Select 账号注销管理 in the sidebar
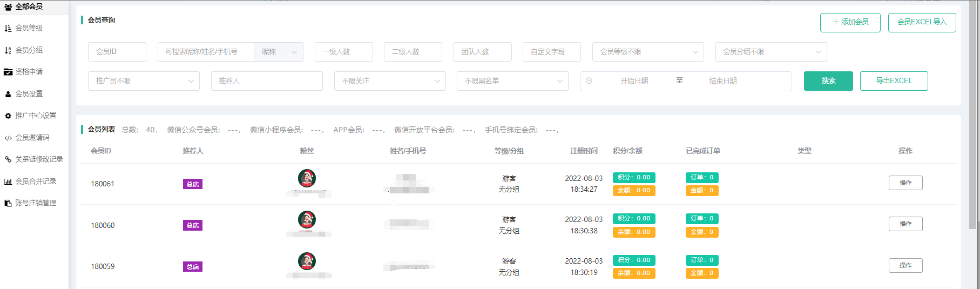This screenshot has width=980, height=289. [x=36, y=203]
